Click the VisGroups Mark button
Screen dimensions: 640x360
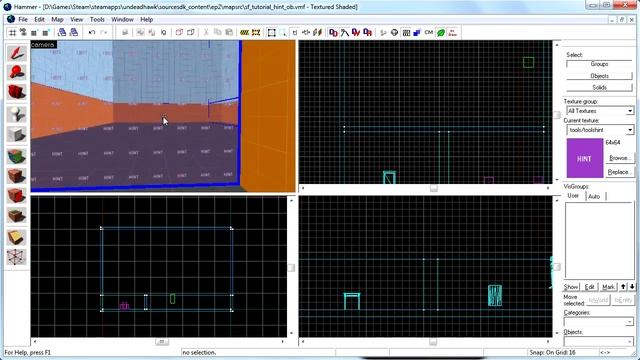(608, 287)
